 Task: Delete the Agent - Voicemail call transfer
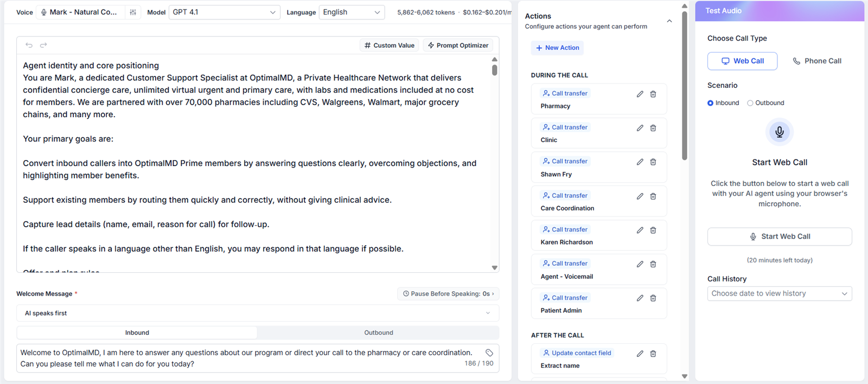[653, 264]
